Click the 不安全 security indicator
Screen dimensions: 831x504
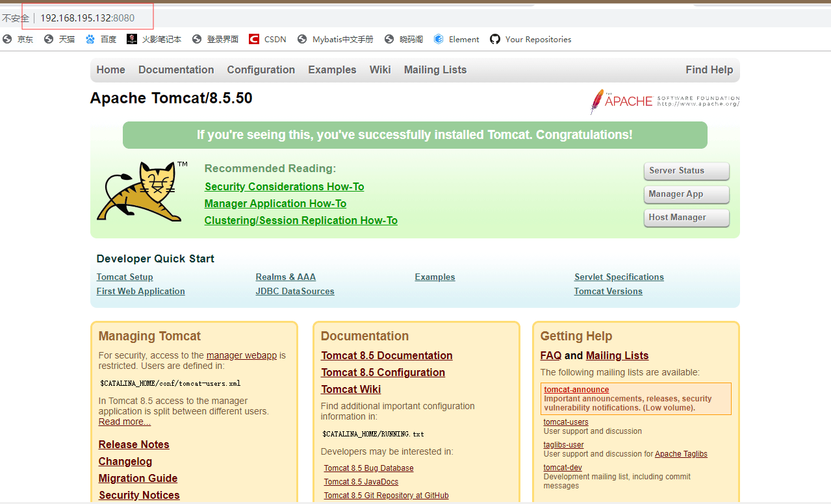coord(15,18)
